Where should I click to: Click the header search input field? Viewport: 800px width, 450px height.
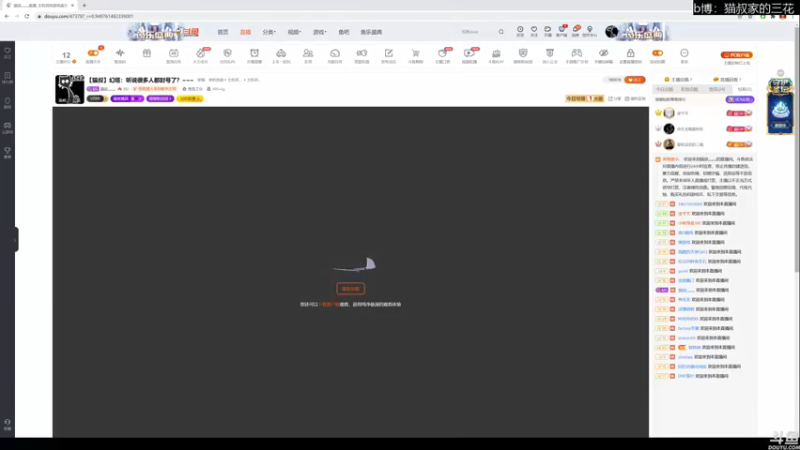[x=477, y=32]
